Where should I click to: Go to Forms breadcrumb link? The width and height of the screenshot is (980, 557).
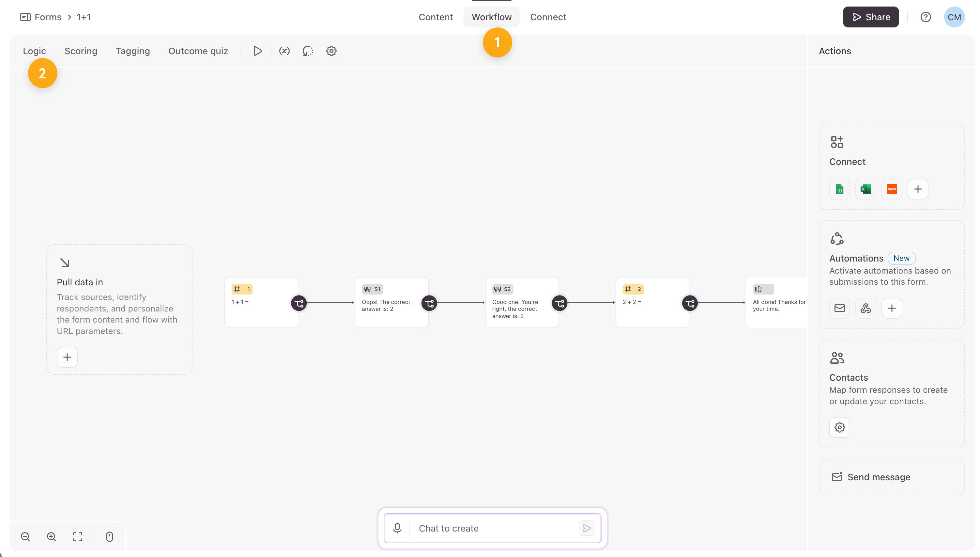[48, 17]
